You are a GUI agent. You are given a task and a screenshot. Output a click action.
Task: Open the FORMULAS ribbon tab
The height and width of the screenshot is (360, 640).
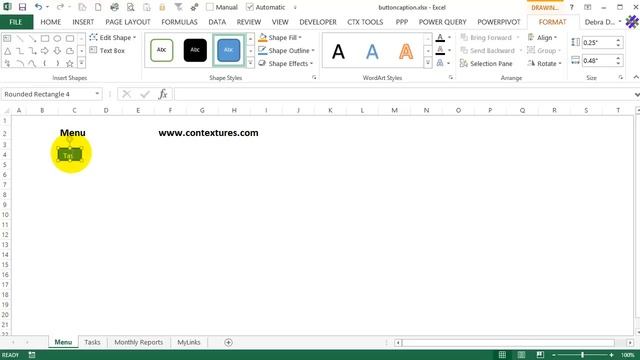pyautogui.click(x=179, y=22)
